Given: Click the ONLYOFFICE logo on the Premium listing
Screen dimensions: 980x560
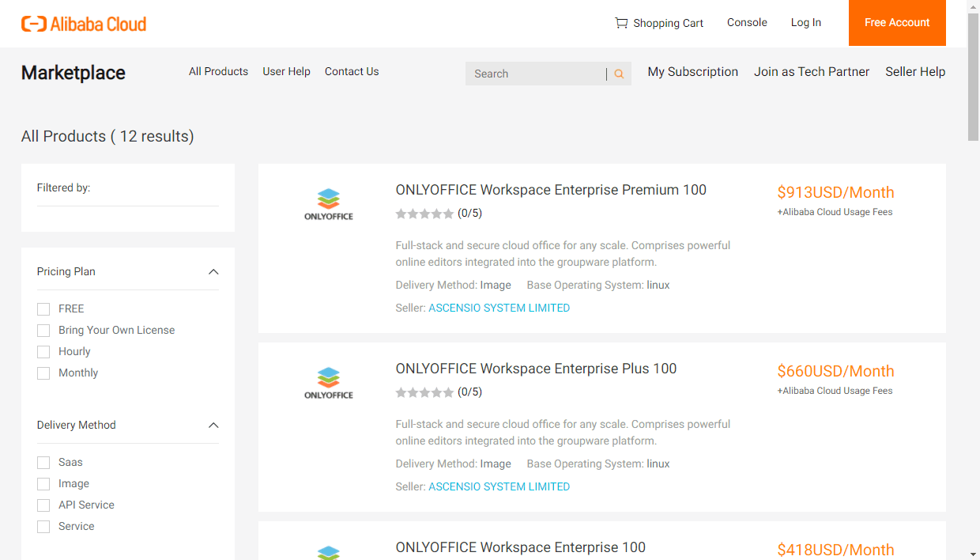Looking at the screenshot, I should 329,202.
